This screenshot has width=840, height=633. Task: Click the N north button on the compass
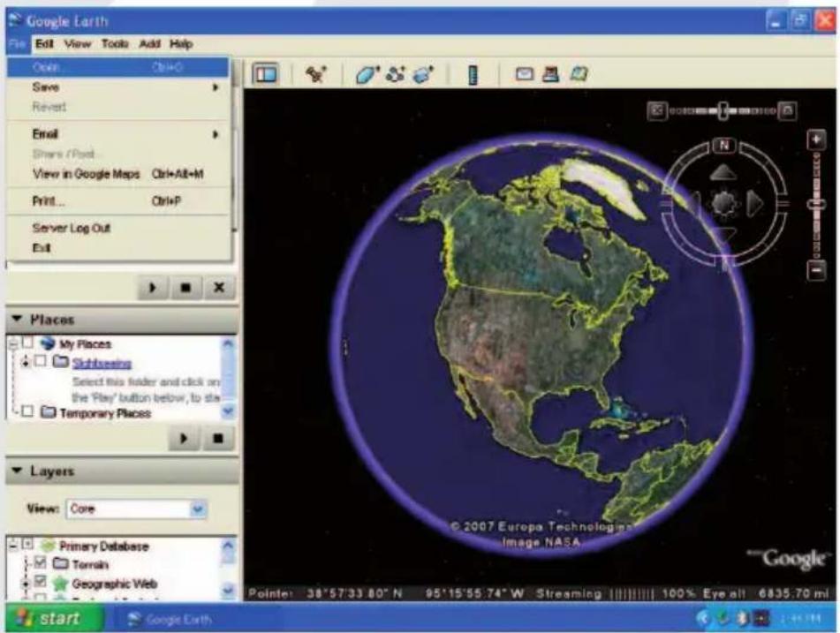pyautogui.click(x=724, y=145)
